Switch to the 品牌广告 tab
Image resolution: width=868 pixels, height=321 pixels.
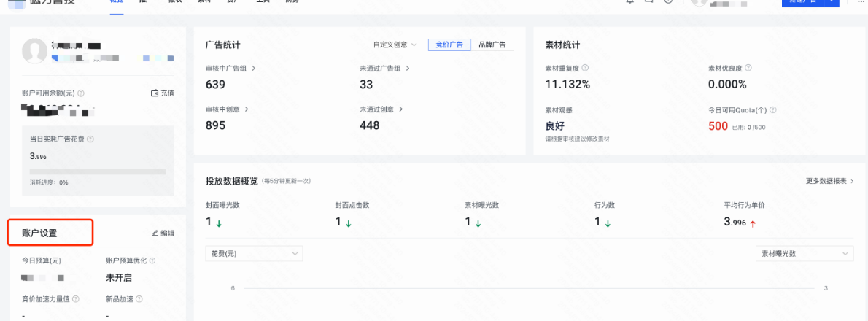pos(492,45)
